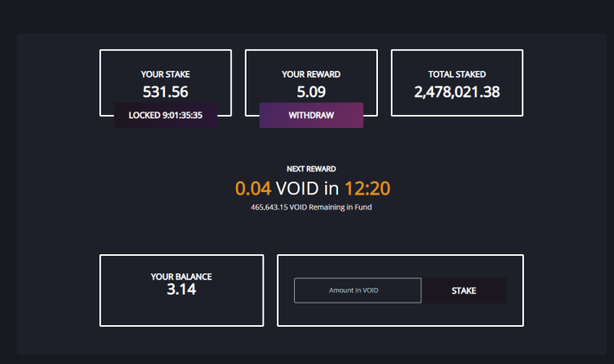Click the orange 0.04 next reward amount
This screenshot has height=364, width=614.
pos(253,188)
